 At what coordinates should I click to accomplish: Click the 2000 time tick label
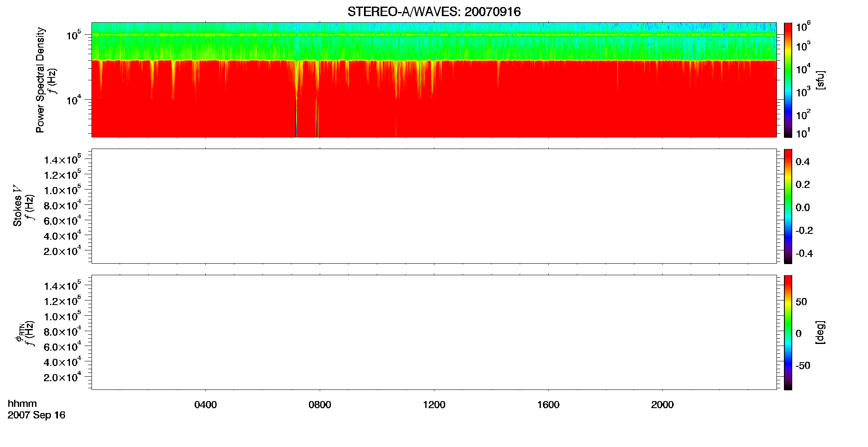click(x=662, y=405)
